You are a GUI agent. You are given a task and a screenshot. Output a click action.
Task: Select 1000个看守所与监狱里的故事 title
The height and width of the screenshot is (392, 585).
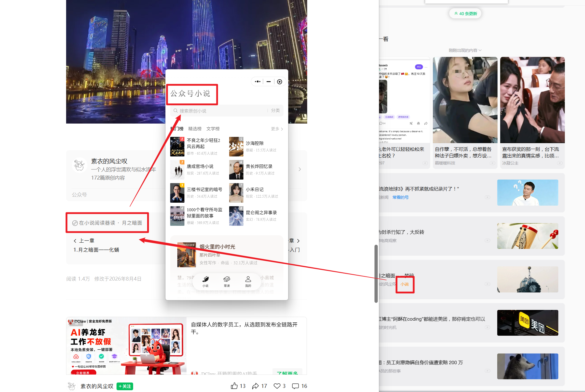coord(205,213)
